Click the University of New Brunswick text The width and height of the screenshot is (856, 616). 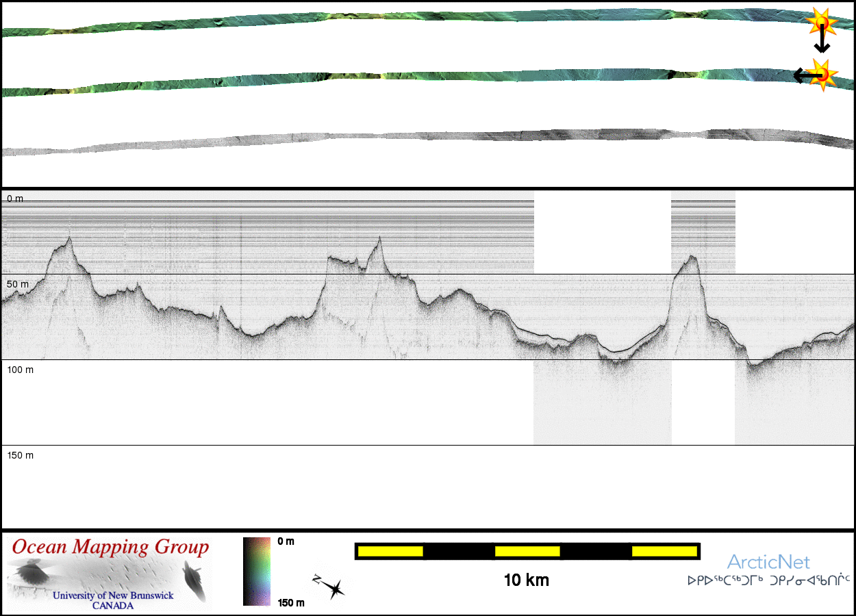113,595
